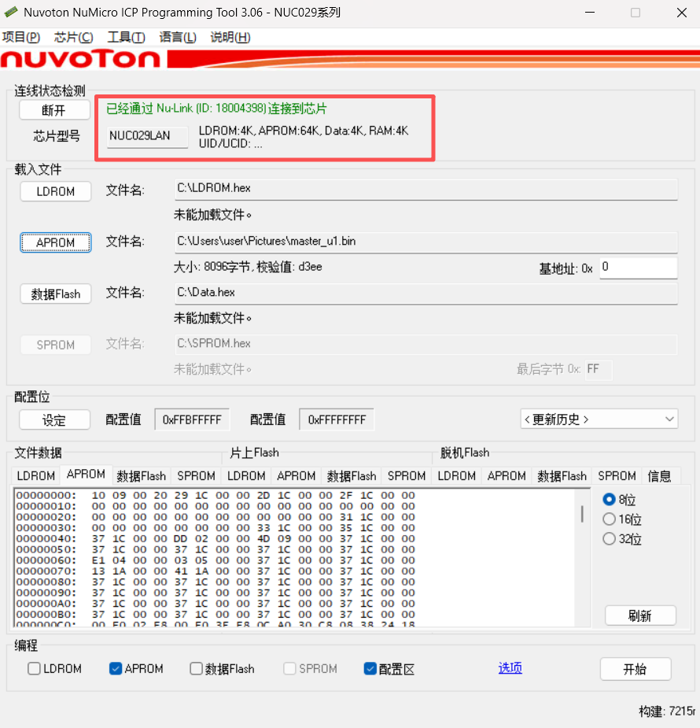Open the 脱机Flash LDROM tab
The image size is (700, 728).
(457, 476)
